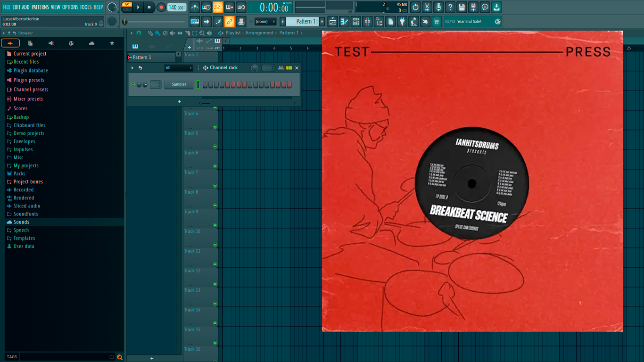
Task: Open the (none) snap dropdown
Action: [265, 21]
